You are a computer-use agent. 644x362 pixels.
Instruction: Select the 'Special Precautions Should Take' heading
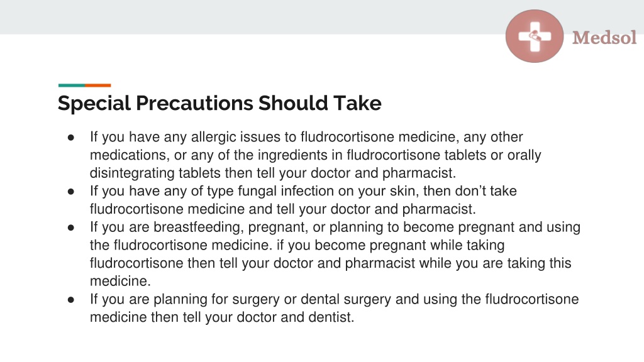point(219,103)
